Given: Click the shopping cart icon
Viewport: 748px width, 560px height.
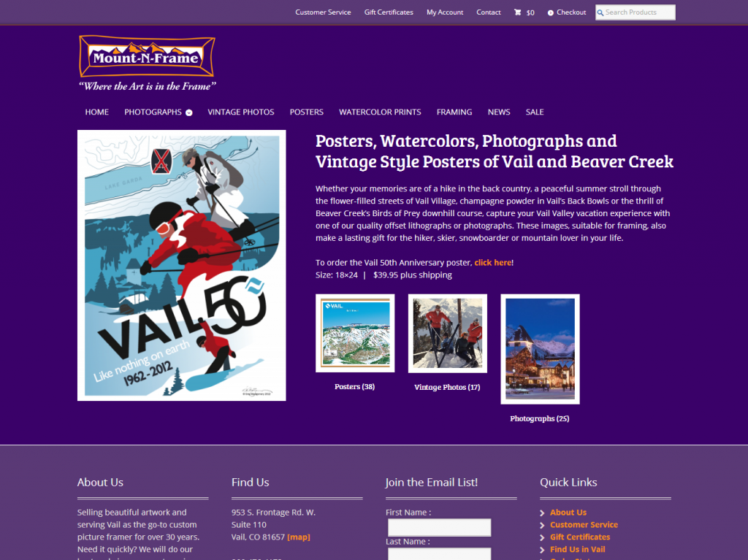Looking at the screenshot, I should [518, 12].
